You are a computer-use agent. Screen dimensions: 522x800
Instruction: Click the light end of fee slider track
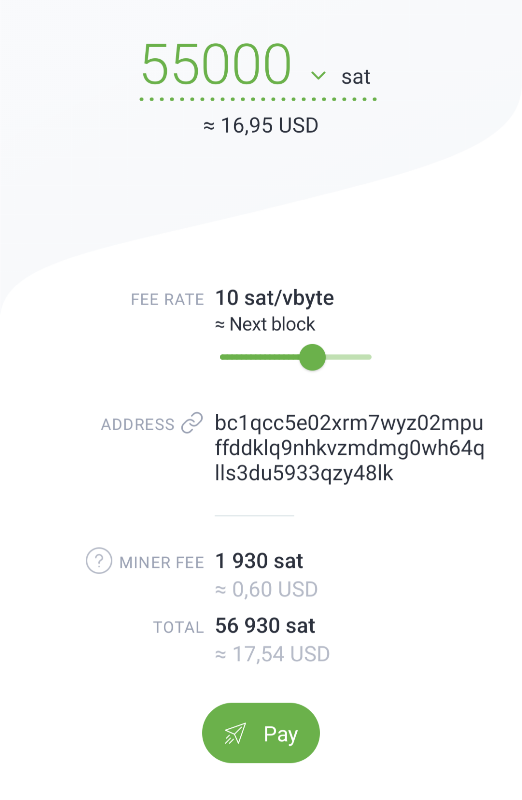pyautogui.click(x=349, y=357)
